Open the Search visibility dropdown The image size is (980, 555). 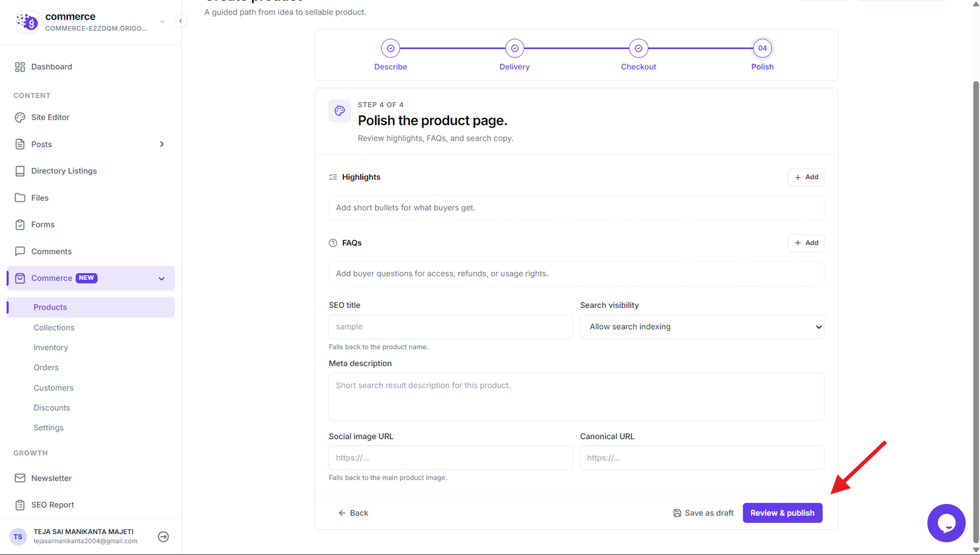[x=702, y=327]
